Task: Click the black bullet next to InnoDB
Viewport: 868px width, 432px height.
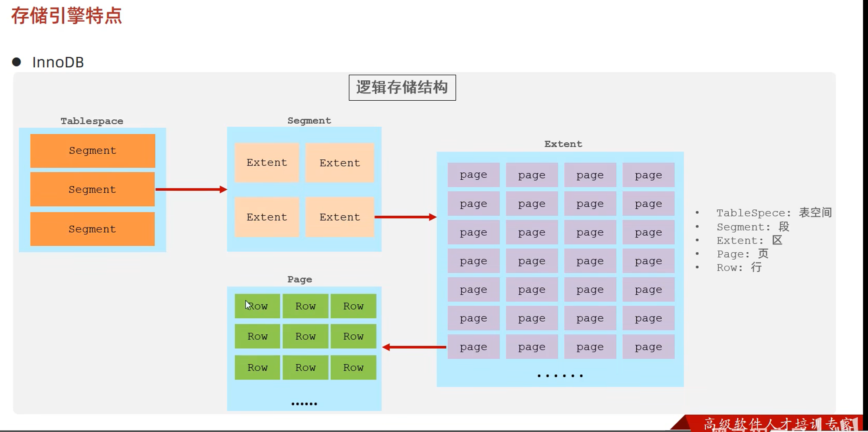Action: pyautogui.click(x=16, y=62)
